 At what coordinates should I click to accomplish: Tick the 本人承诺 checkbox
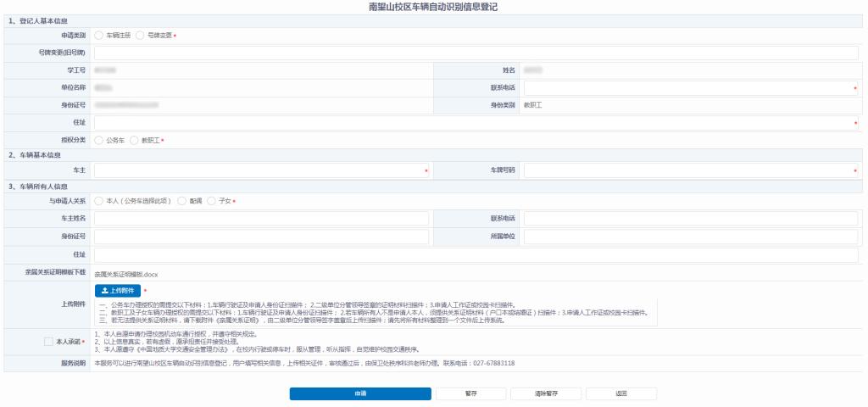(48, 341)
